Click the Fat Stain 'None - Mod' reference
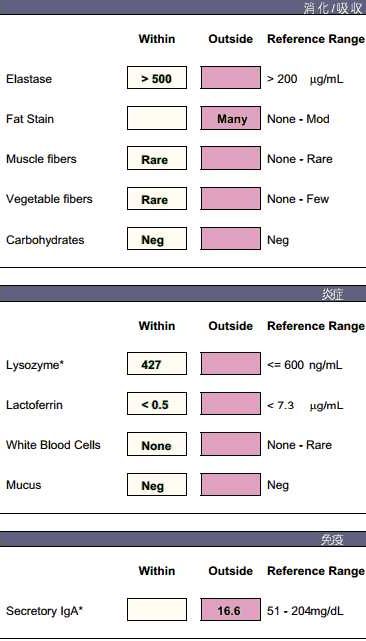The image size is (366, 641). pyautogui.click(x=298, y=119)
